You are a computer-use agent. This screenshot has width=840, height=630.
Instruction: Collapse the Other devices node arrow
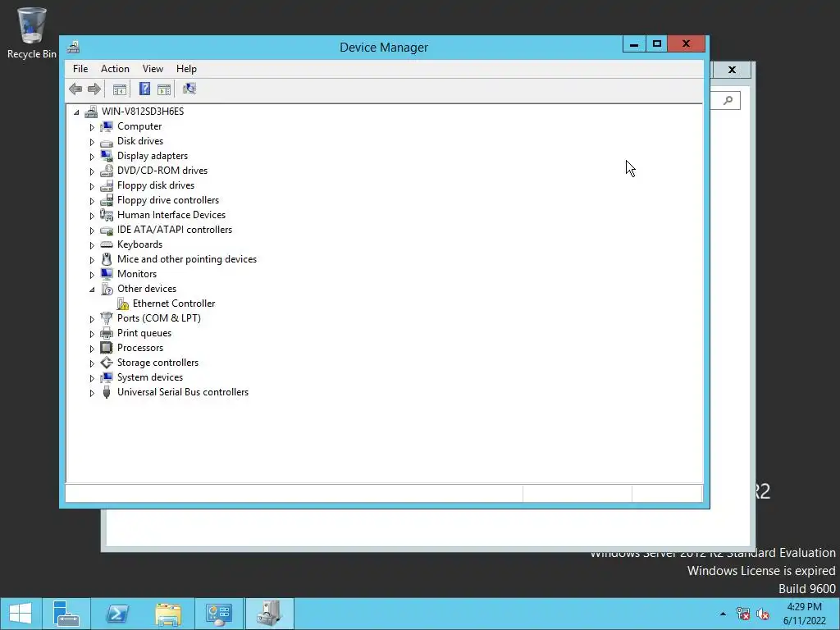tap(92, 290)
